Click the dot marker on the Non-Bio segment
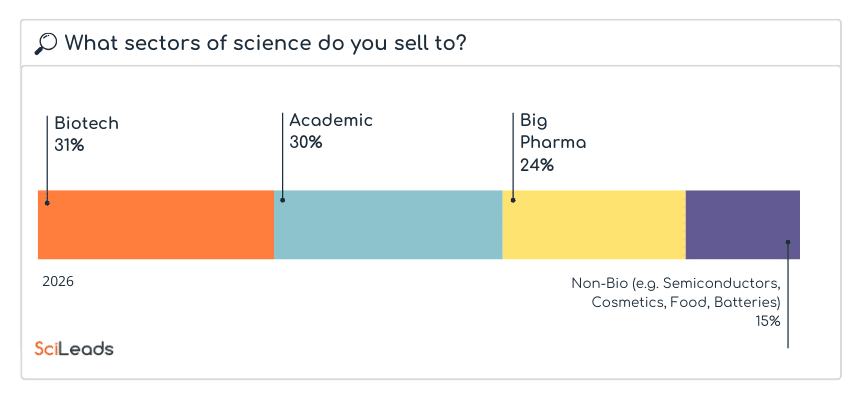Viewport: 850px width, 400px height. [788, 242]
